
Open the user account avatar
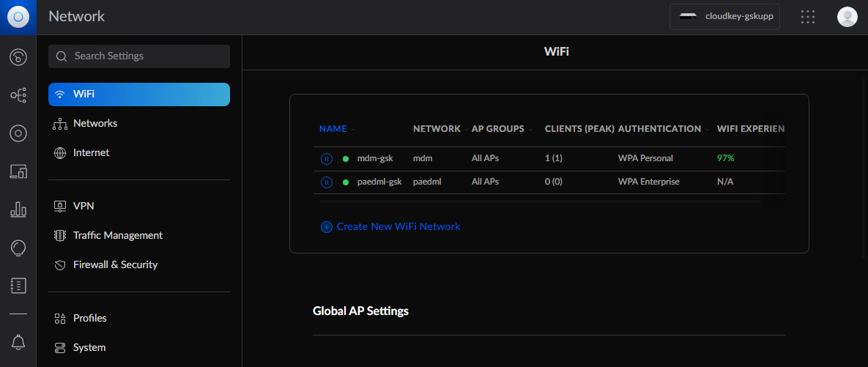tap(847, 17)
